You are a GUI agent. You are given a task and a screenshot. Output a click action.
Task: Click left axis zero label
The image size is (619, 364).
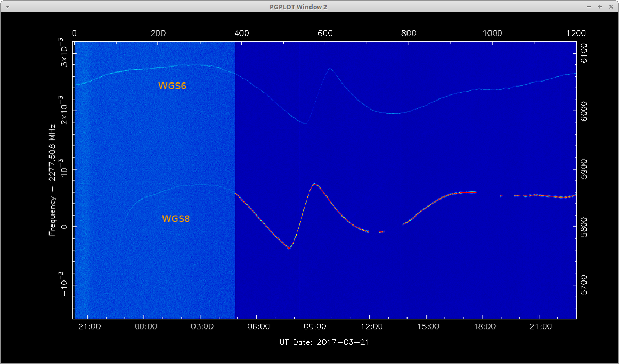click(65, 227)
